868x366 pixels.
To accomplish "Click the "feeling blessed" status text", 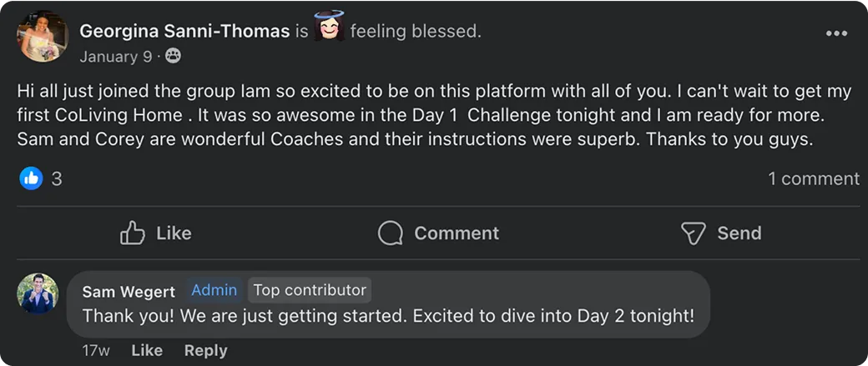I will [x=415, y=32].
